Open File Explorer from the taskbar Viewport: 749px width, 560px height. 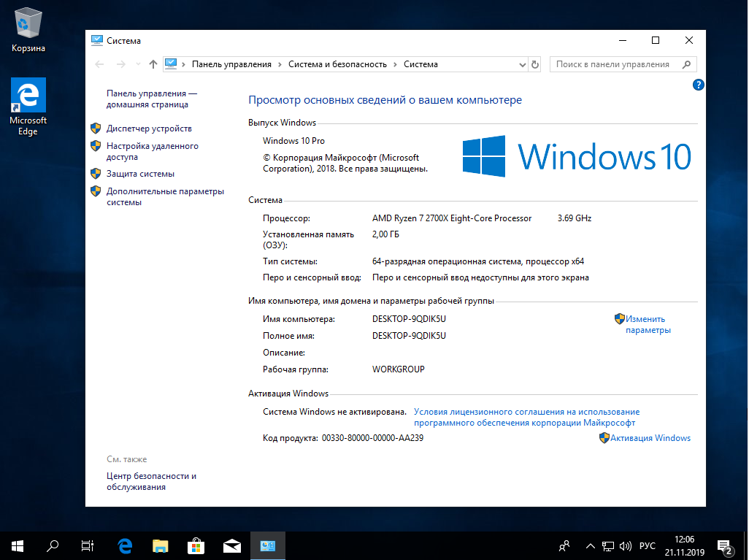click(x=161, y=545)
